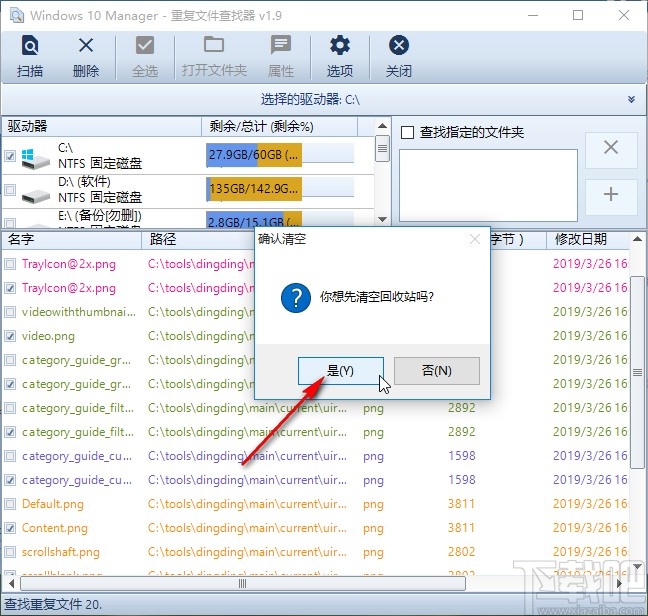Uncheck the Content.png row checkbox
Viewport: 648px width, 616px height.
coord(10,528)
